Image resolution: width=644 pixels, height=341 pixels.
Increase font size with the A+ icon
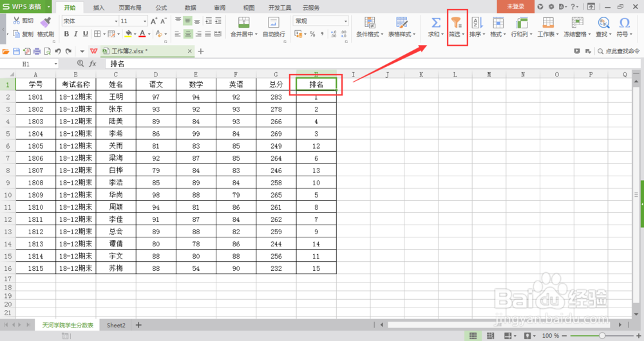pyautogui.click(x=154, y=21)
